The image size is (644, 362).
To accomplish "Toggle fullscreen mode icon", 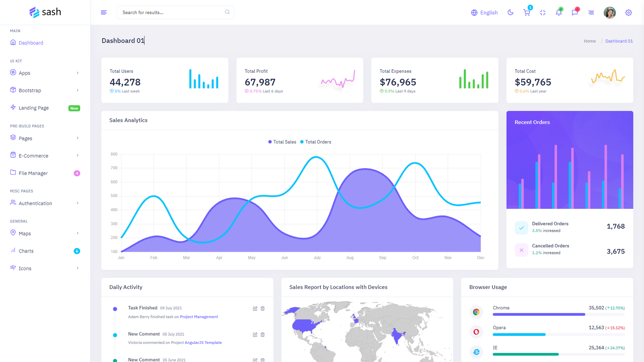I will tap(543, 12).
